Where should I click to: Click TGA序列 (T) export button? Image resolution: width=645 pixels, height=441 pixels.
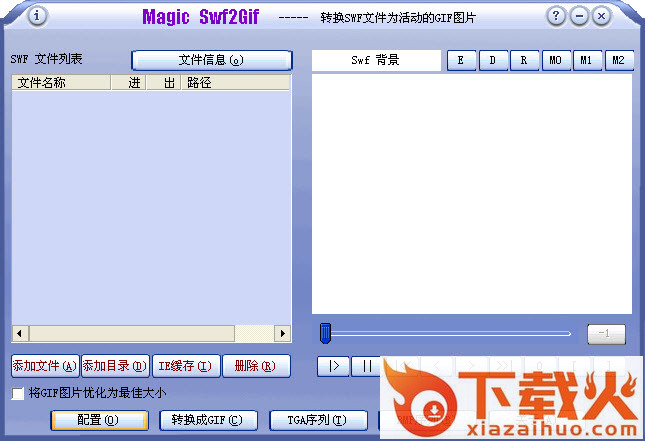click(318, 420)
